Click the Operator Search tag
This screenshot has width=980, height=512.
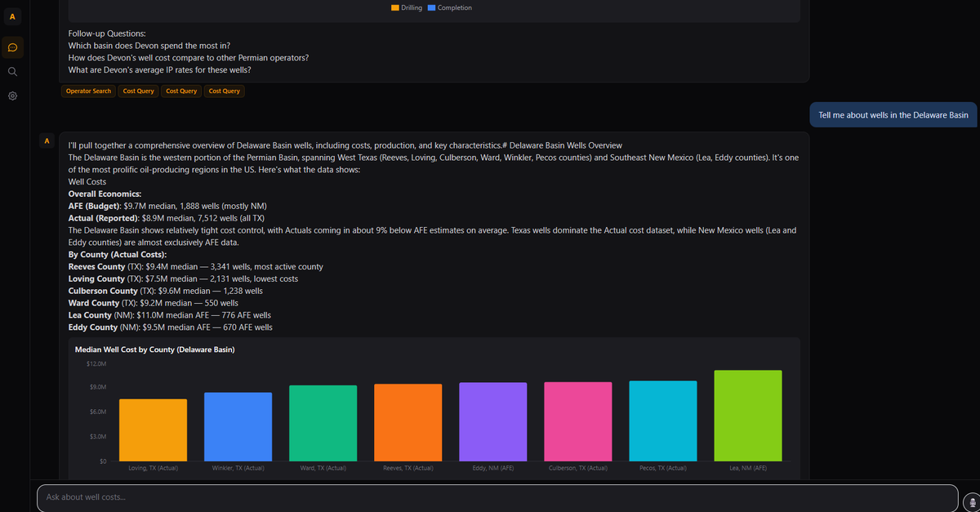tap(89, 91)
